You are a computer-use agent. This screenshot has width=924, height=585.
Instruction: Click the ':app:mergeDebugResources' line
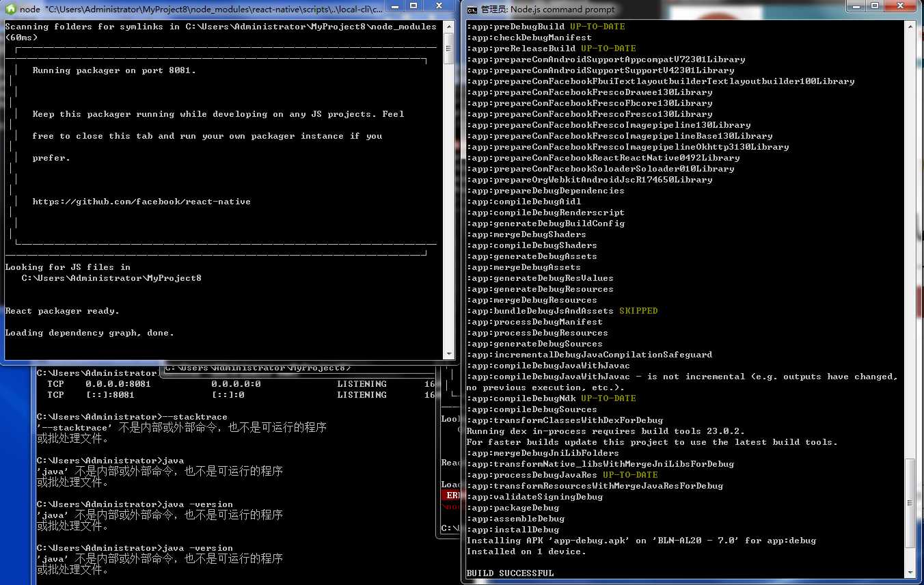[x=532, y=300]
